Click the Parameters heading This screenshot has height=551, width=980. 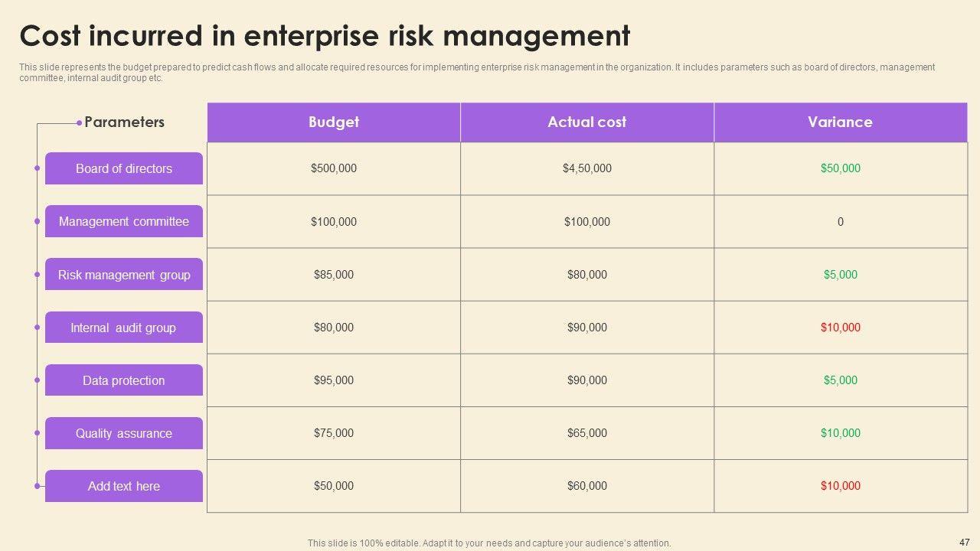tap(124, 122)
